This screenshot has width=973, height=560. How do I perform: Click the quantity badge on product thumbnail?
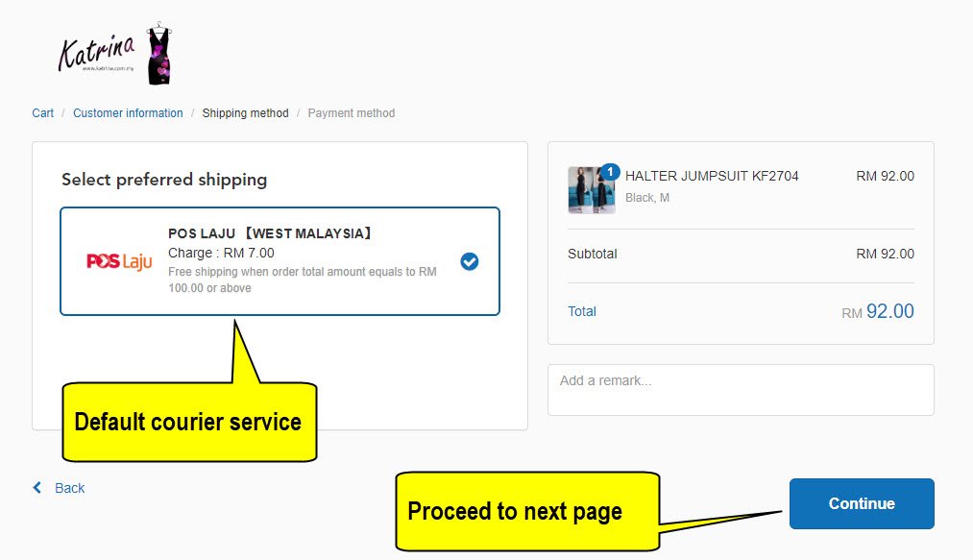[609, 173]
